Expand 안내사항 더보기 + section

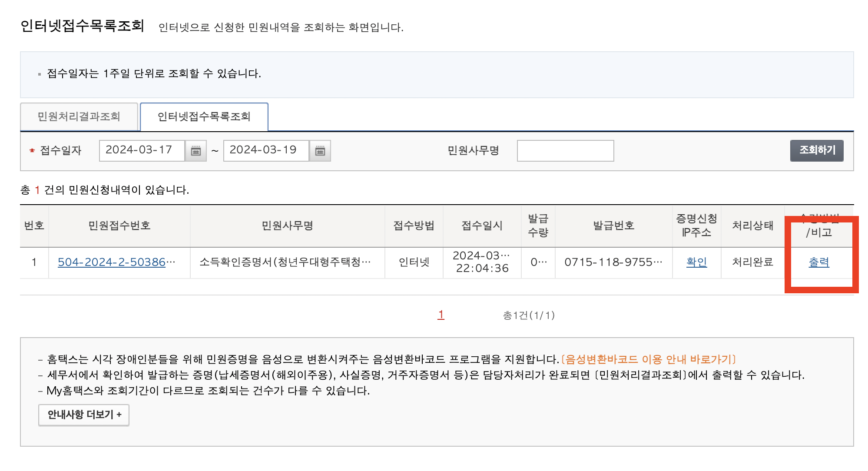[x=84, y=415]
